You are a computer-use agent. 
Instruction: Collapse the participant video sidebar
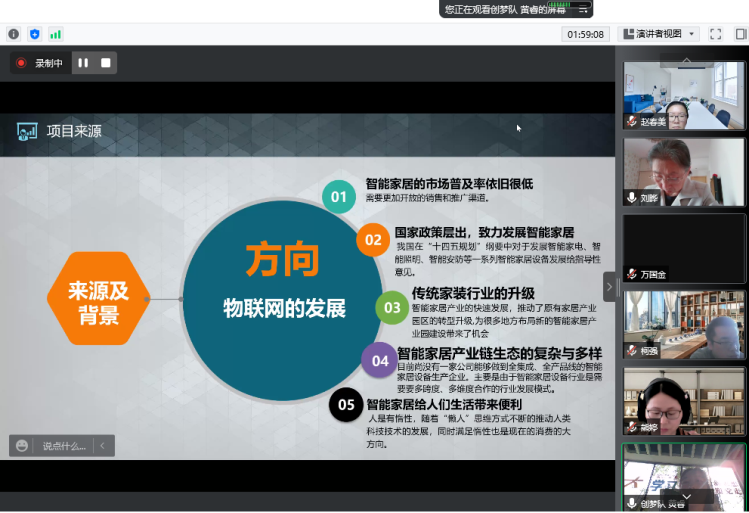point(608,285)
